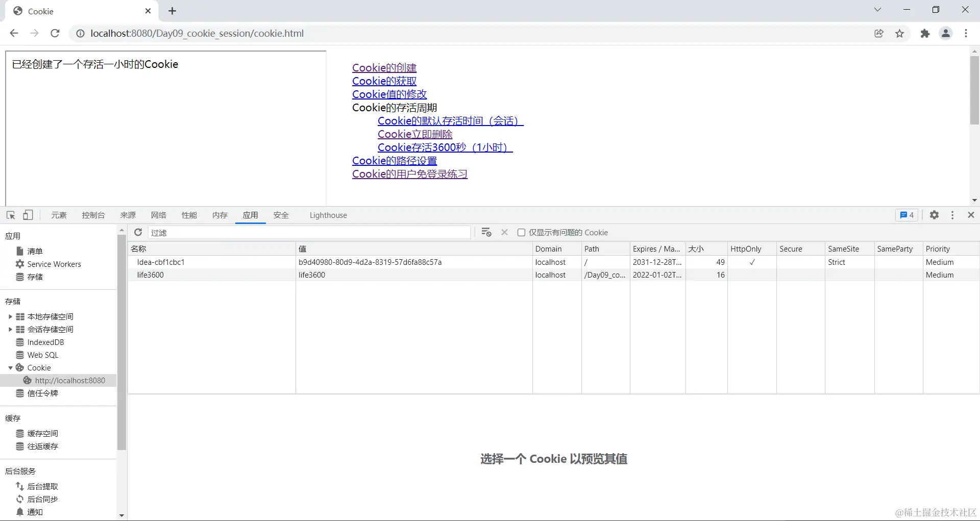Select Service Workers in the sidebar

click(54, 264)
